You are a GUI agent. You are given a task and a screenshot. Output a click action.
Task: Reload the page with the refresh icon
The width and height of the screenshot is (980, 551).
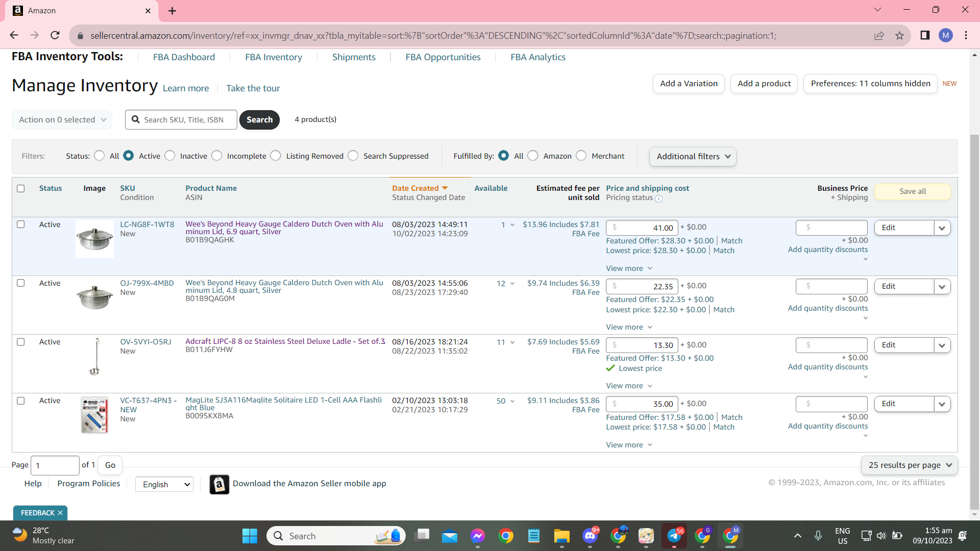pos(55,35)
